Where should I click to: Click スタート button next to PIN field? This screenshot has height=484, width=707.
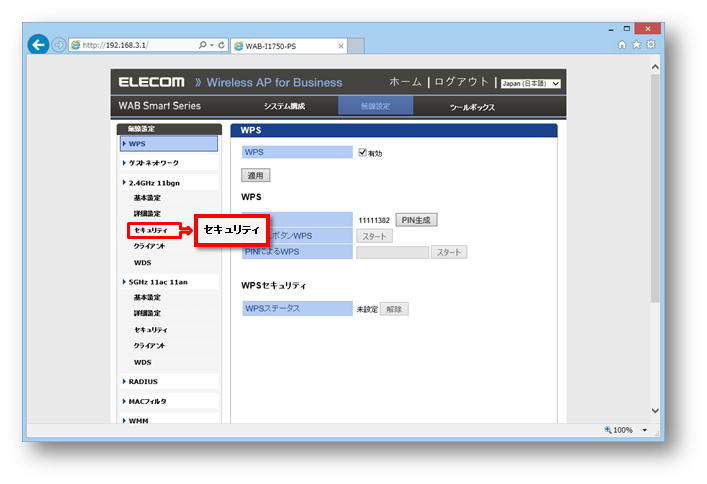449,252
